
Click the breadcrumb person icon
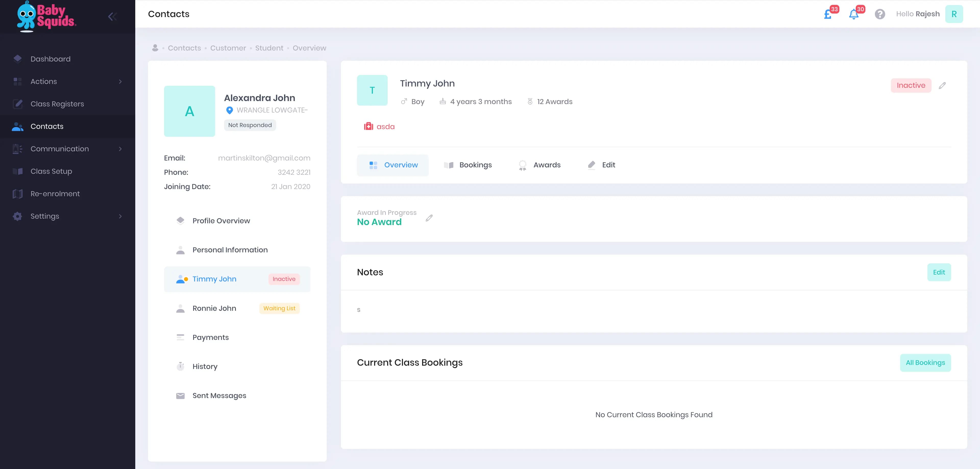point(155,48)
